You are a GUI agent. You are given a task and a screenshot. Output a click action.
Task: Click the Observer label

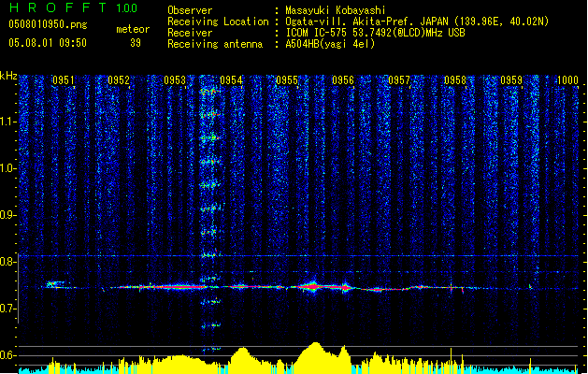pyautogui.click(x=190, y=10)
